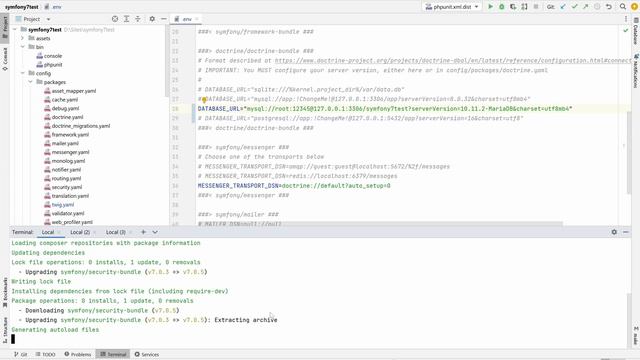Switch to terminal tab Local (3)
The width and height of the screenshot is (640, 360).
coord(116,232)
